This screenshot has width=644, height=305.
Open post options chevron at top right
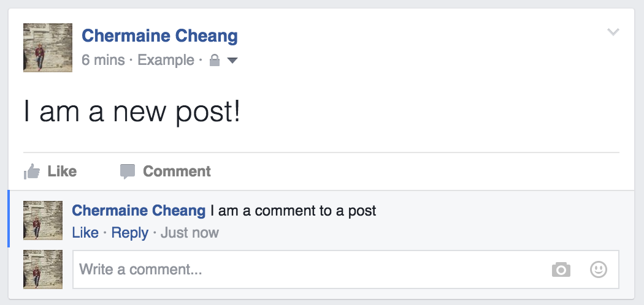[613, 32]
